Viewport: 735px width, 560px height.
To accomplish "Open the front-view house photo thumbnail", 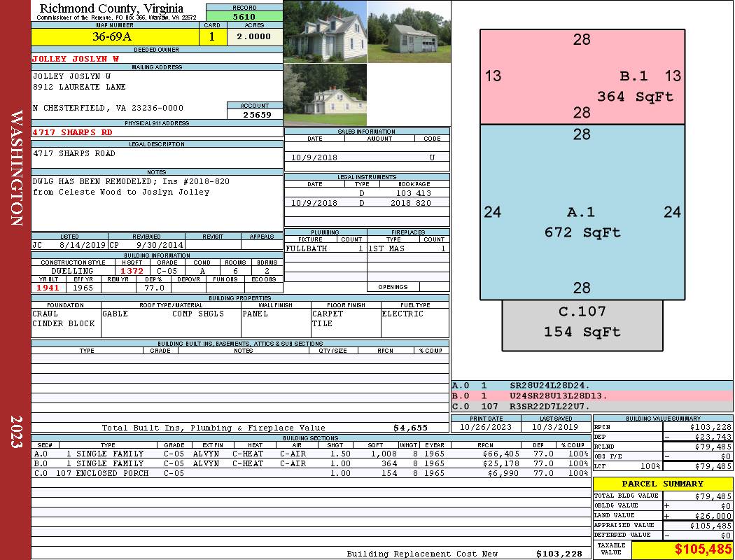I will click(x=325, y=31).
